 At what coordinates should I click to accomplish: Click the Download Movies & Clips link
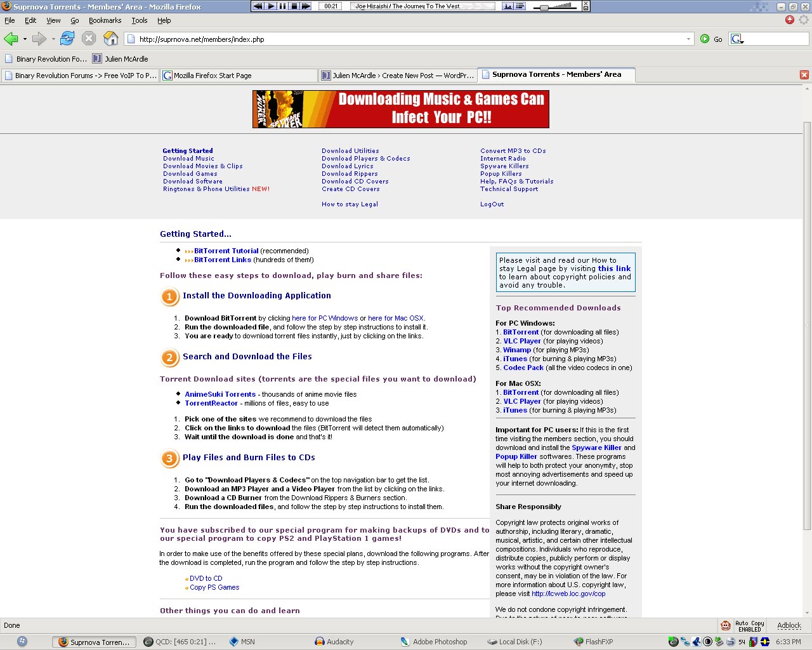[203, 166]
